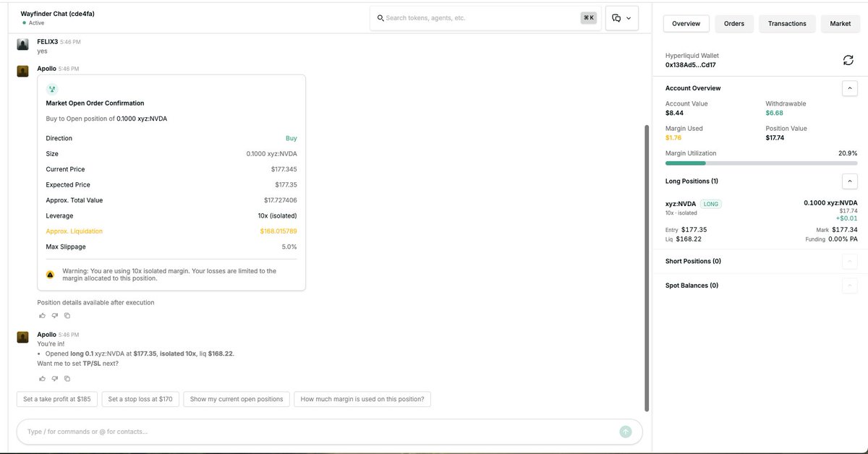Thumbs down the 'You're in!' reply
Image resolution: width=868 pixels, height=454 pixels.
[54, 378]
